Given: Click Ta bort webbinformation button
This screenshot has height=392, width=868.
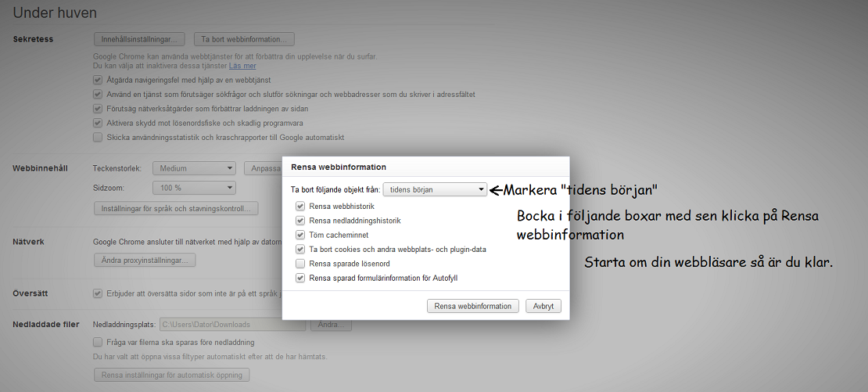Looking at the screenshot, I should click(x=243, y=39).
